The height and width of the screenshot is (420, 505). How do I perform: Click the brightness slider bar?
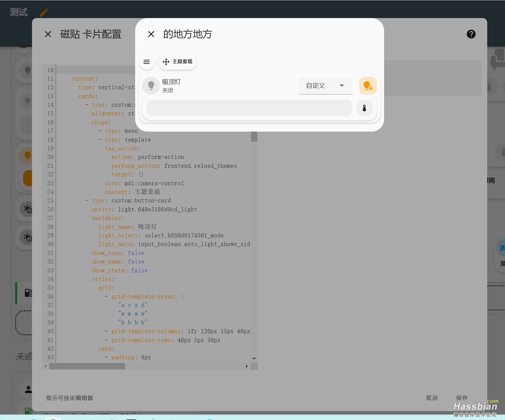click(x=249, y=108)
